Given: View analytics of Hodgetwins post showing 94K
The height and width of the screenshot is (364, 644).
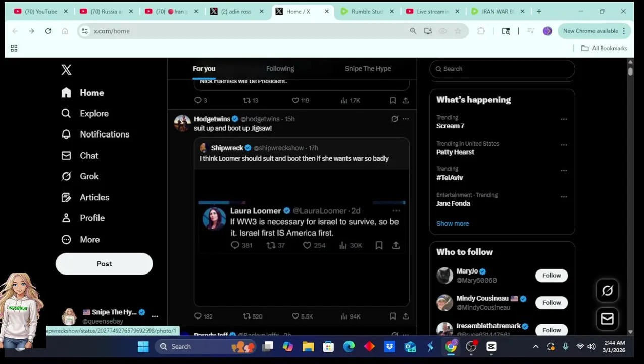Looking at the screenshot, I should (351, 316).
